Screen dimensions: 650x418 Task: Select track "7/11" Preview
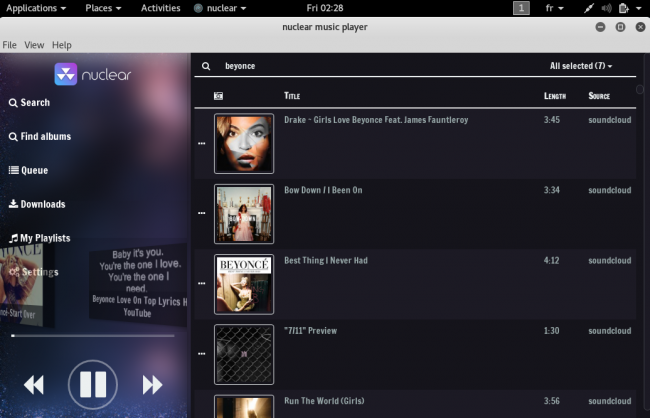pos(310,331)
